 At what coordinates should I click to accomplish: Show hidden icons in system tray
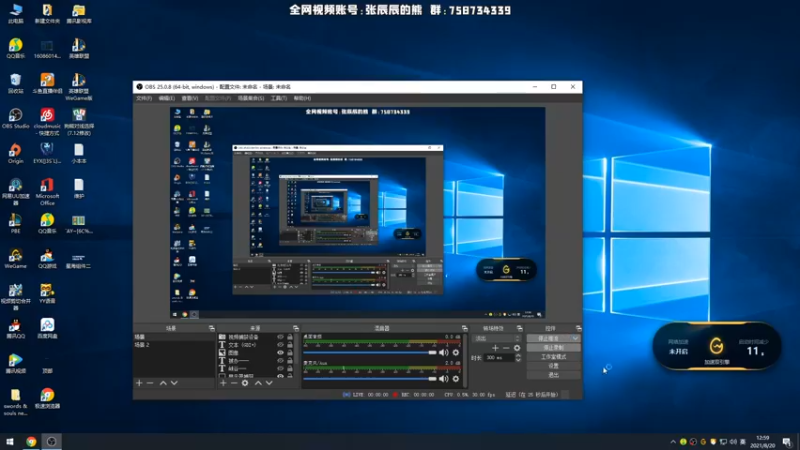(x=673, y=442)
